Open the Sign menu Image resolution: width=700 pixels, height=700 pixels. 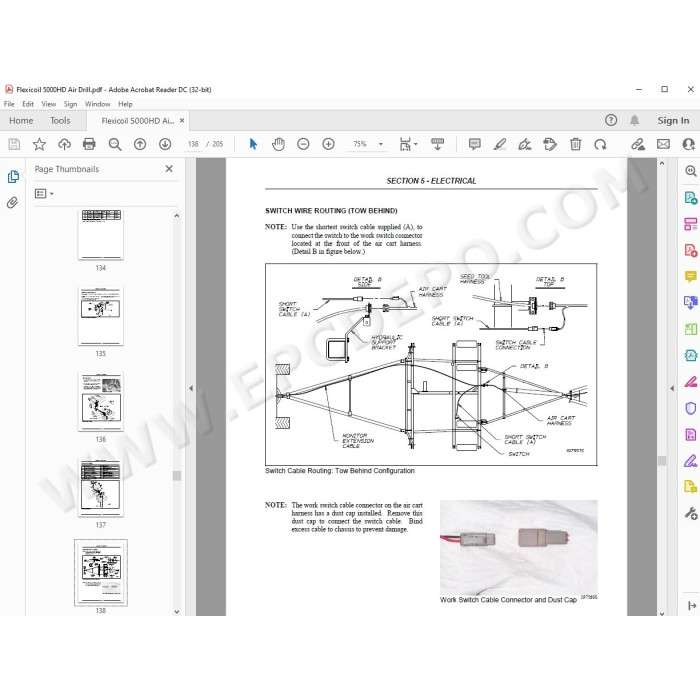pos(70,104)
